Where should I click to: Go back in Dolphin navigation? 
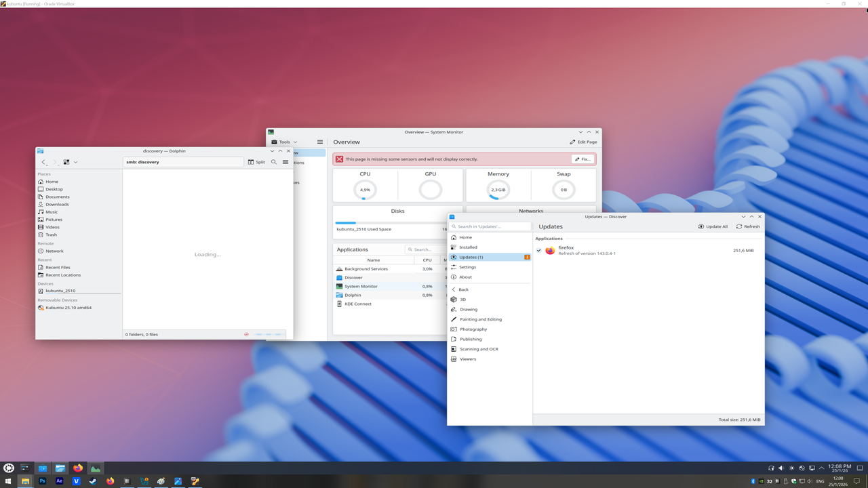(x=45, y=162)
